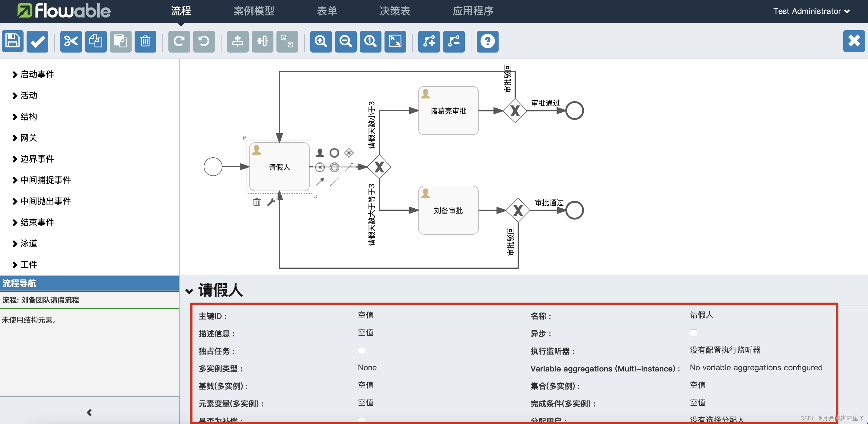This screenshot has width=868, height=424.
Task: Save the model with the floppy disk icon
Action: point(12,41)
